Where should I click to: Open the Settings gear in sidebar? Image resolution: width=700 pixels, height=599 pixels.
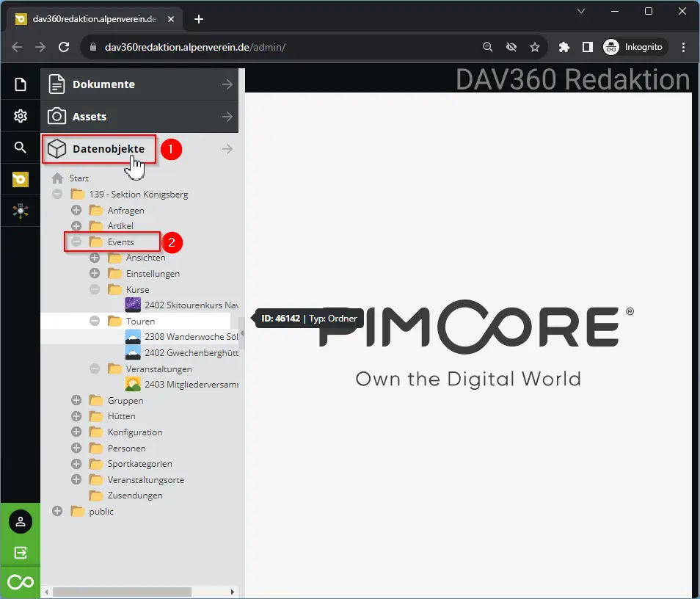click(20, 116)
